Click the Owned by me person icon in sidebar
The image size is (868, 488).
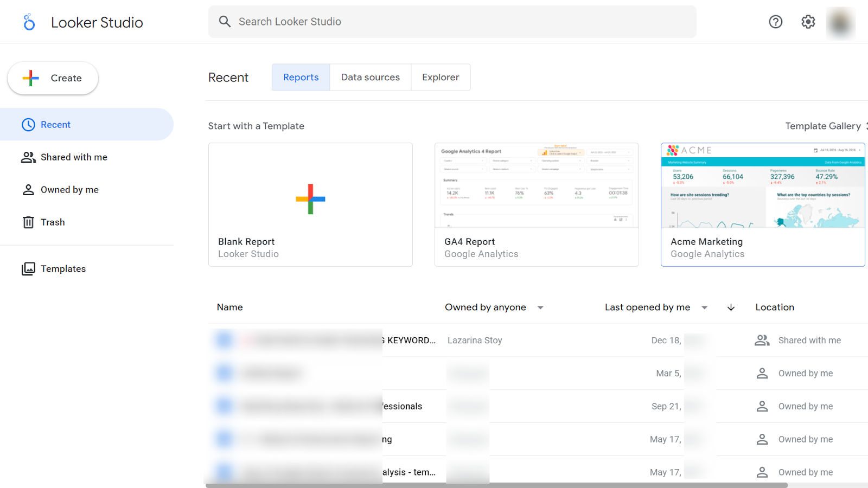coord(28,190)
